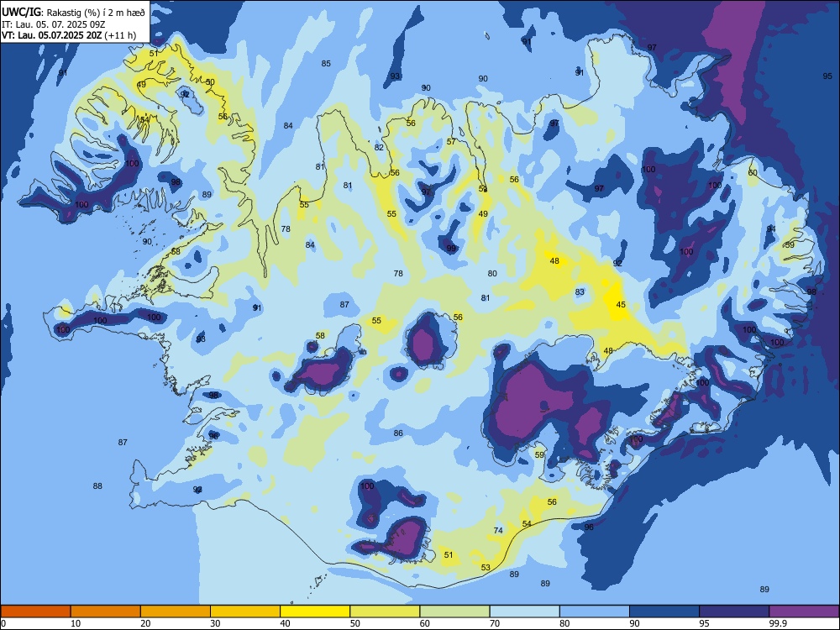Click the '93' humidity value on the map
This screenshot has width=840, height=630.
pyautogui.click(x=395, y=76)
